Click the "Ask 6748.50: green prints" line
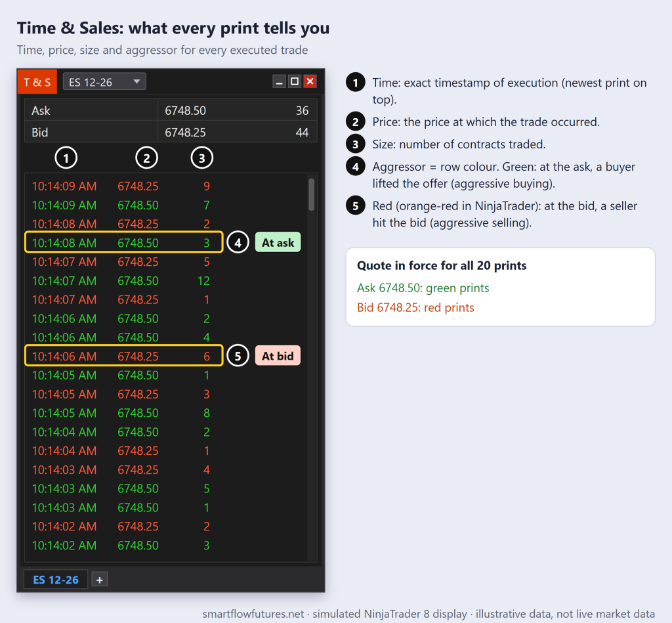672x623 pixels. pyautogui.click(x=423, y=288)
